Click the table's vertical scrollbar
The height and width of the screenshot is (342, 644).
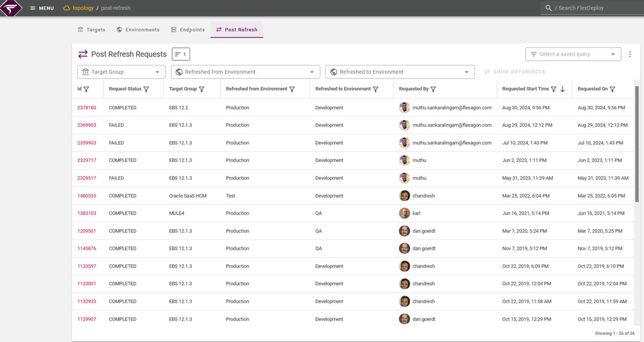coord(637,146)
